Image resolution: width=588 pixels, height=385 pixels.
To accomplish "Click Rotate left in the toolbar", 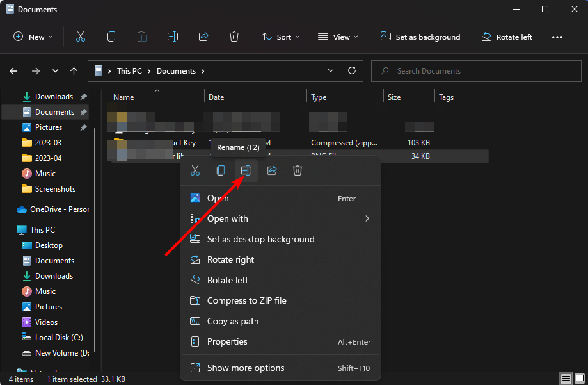I will click(x=507, y=37).
